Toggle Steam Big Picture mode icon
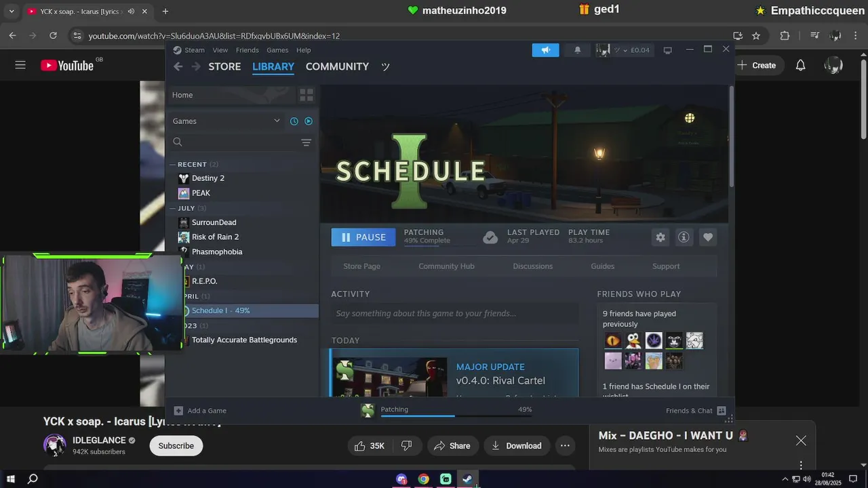This screenshot has width=868, height=488. (x=667, y=50)
